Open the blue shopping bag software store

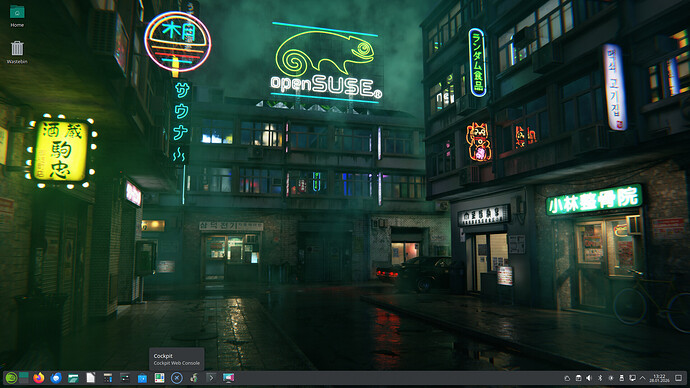tap(142, 378)
